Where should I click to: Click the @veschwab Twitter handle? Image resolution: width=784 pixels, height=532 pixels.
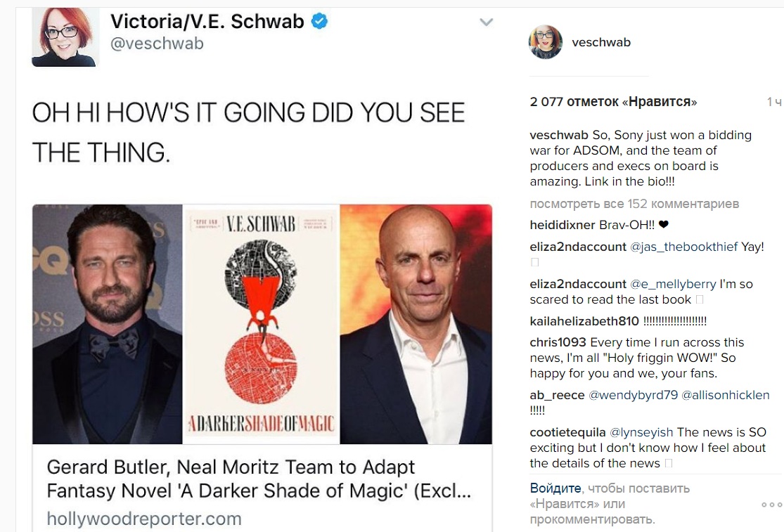point(157,44)
